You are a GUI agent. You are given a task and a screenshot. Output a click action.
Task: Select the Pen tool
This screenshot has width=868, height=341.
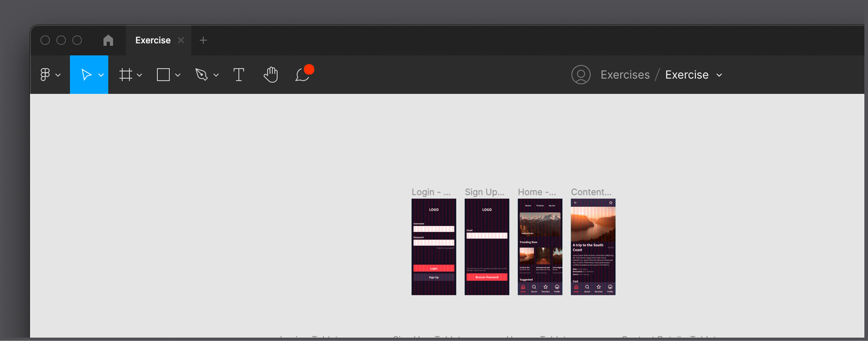click(201, 75)
